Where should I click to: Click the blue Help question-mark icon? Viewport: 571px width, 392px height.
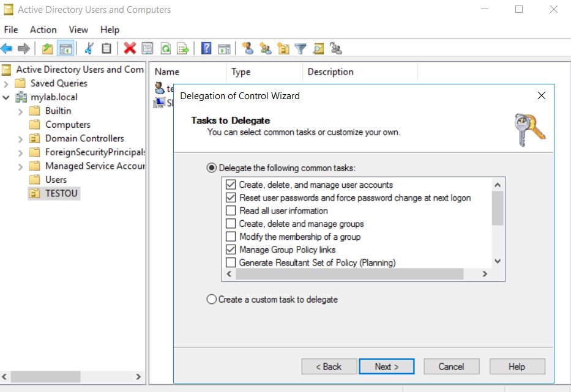(206, 48)
